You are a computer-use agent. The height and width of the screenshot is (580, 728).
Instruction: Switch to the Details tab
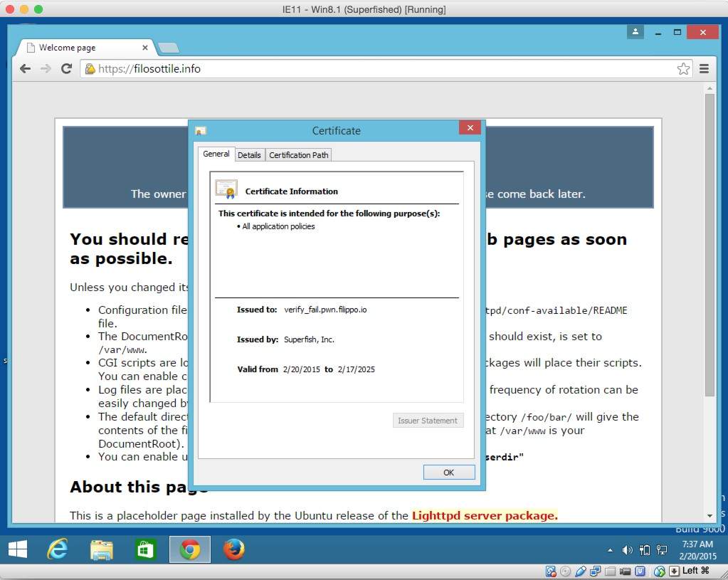[249, 155]
